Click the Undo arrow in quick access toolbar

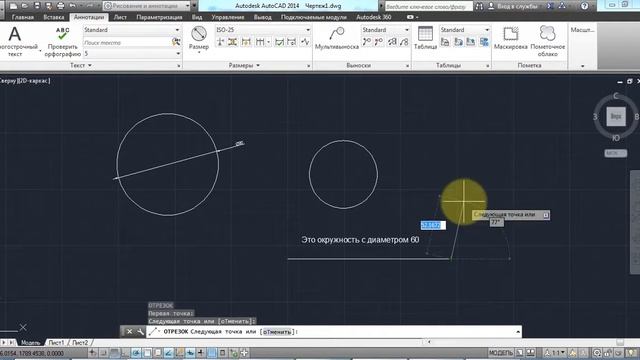tap(73, 6)
